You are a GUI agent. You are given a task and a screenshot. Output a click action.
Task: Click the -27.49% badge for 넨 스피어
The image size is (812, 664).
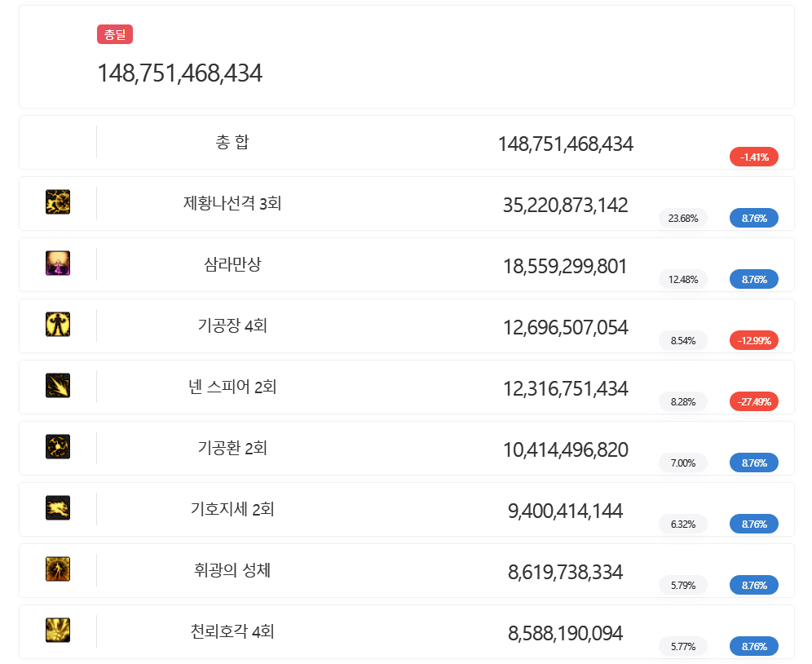[x=753, y=401]
